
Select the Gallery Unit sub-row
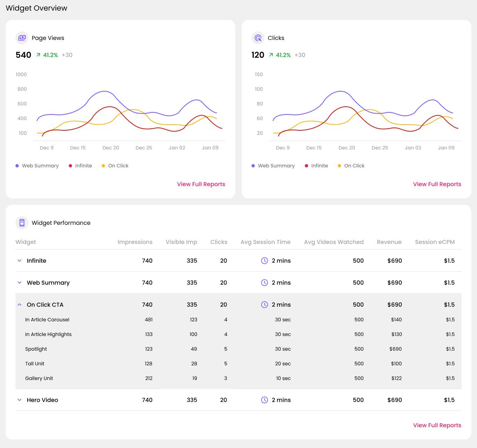[x=238, y=378]
